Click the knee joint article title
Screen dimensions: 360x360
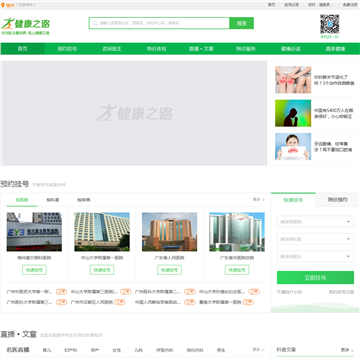tap(334, 80)
